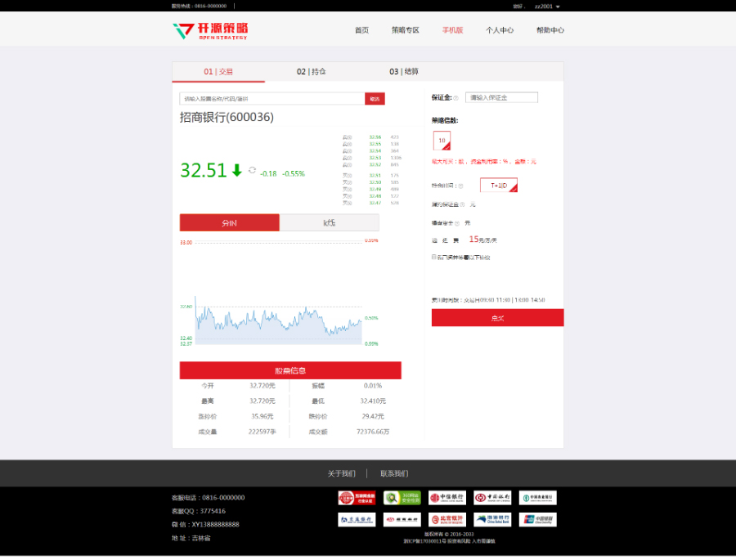Click the 开源策略 Open Strategy logo
736x560 pixels.
[x=210, y=31]
